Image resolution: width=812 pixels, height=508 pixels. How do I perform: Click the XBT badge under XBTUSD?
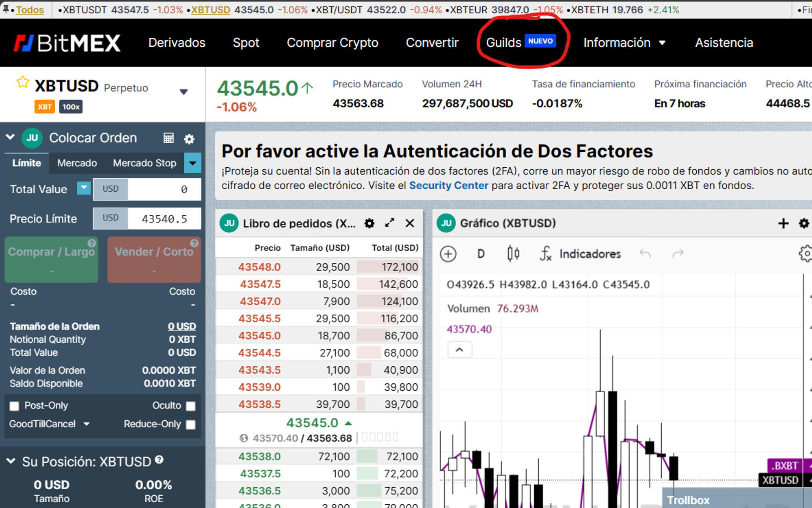pyautogui.click(x=45, y=107)
